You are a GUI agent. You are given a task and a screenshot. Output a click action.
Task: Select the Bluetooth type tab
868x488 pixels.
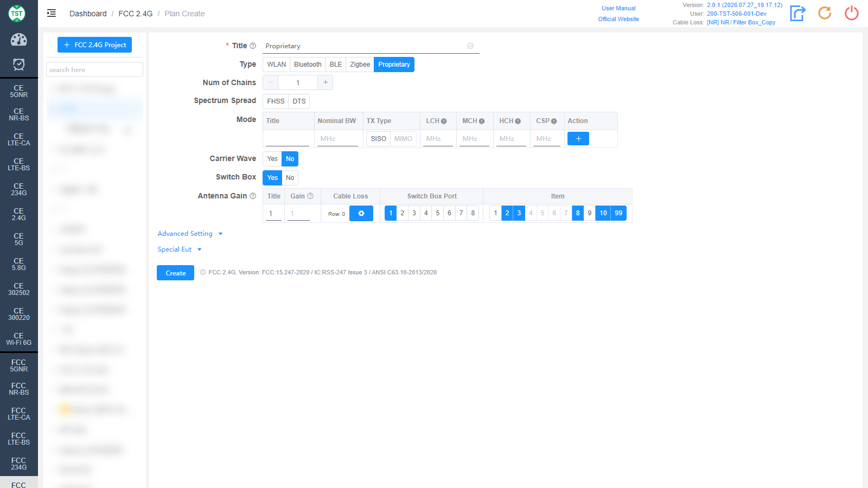coord(308,65)
